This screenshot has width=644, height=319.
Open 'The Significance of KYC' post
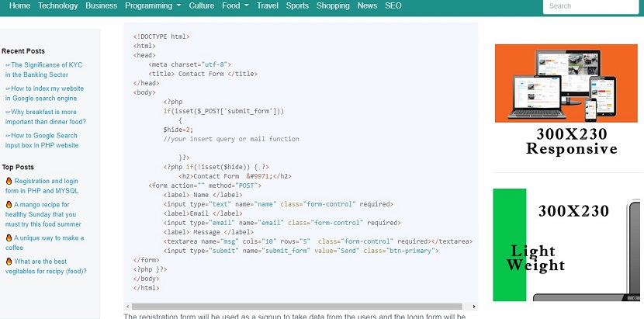(x=43, y=70)
